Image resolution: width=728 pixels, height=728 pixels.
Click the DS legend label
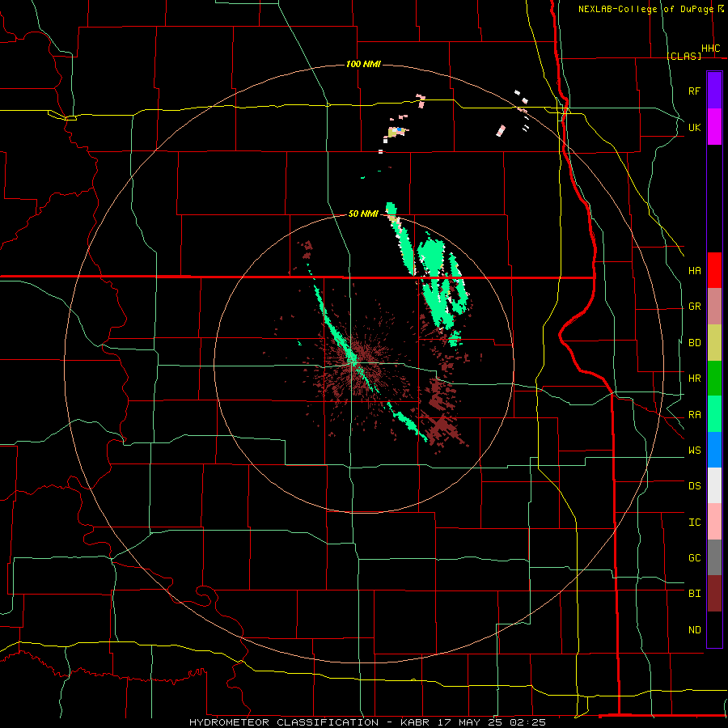coord(694,485)
